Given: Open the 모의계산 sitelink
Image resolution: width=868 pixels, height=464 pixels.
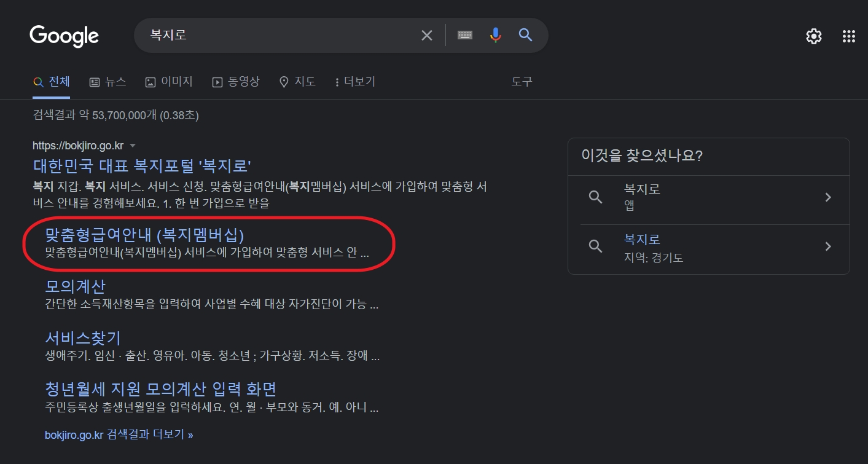Looking at the screenshot, I should coord(76,286).
